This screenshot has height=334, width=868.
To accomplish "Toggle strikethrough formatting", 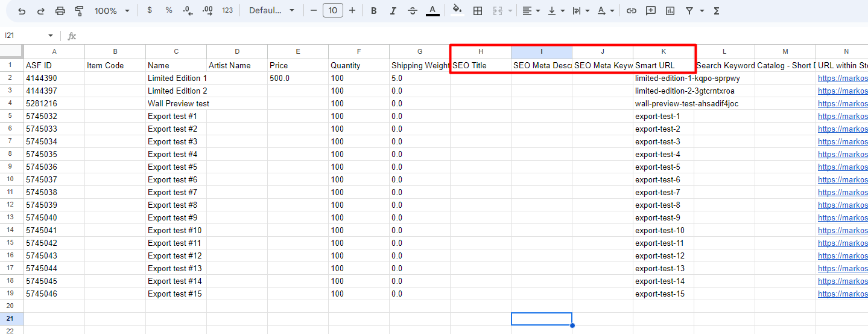I will [413, 11].
